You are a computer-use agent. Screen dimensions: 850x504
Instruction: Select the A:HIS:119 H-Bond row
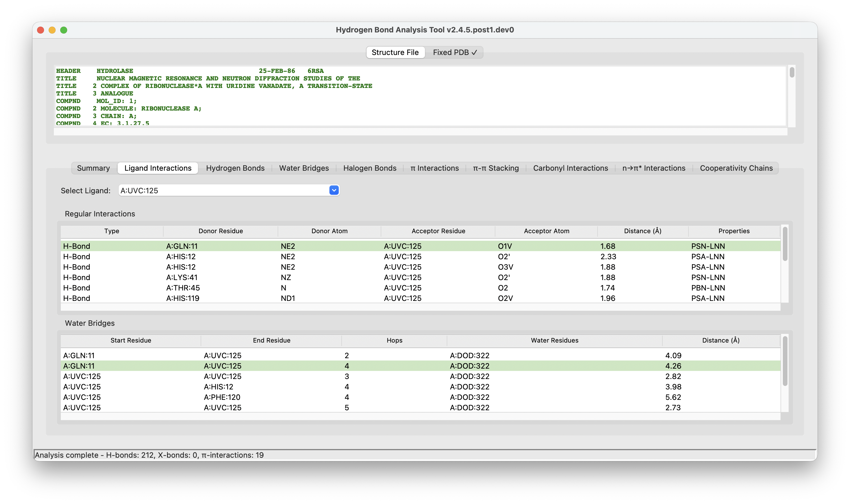[421, 298]
